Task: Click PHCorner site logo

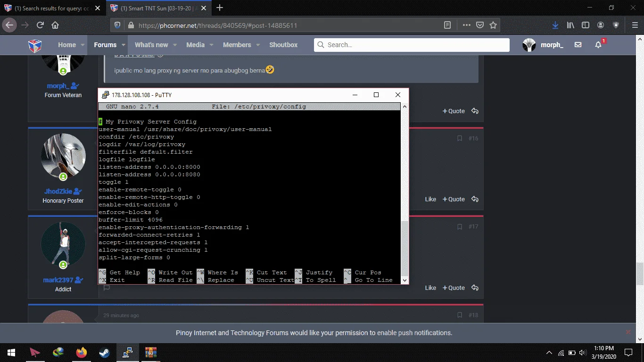Action: [35, 45]
